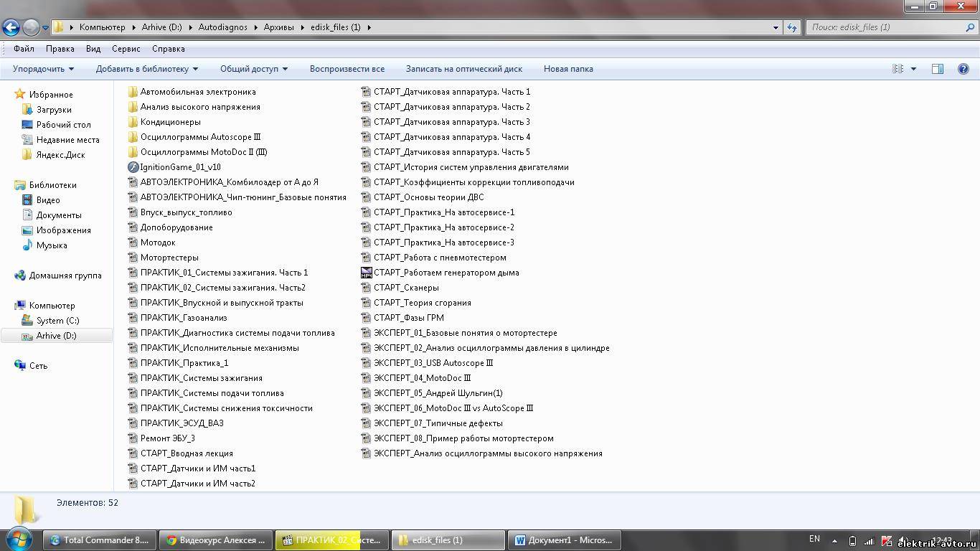Screen dimensions: 980x551
Task: Open Рабочий стол in the sidebar
Action: click(63, 125)
